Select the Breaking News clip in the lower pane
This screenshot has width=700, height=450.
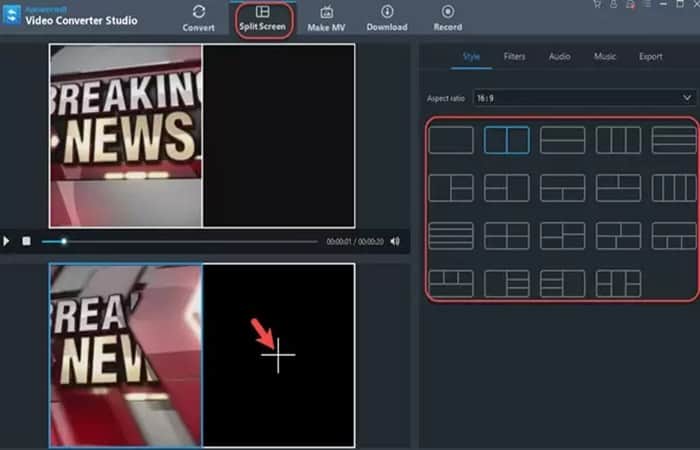125,356
